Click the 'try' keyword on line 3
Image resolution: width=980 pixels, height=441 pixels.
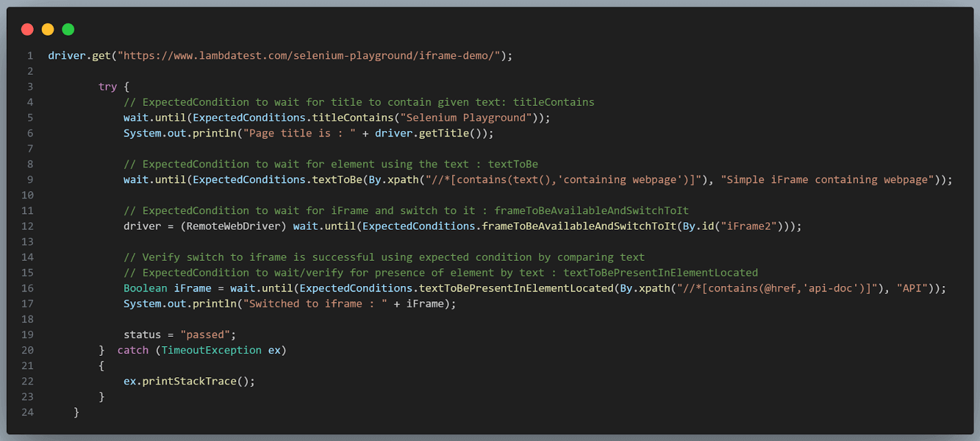(x=108, y=87)
